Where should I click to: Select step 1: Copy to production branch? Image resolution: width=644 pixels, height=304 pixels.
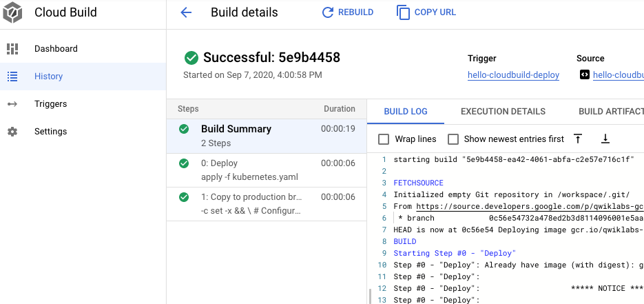pyautogui.click(x=267, y=203)
